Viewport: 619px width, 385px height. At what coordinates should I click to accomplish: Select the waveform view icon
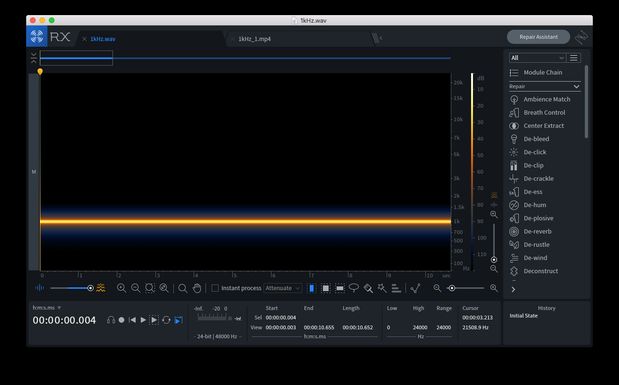click(x=39, y=288)
